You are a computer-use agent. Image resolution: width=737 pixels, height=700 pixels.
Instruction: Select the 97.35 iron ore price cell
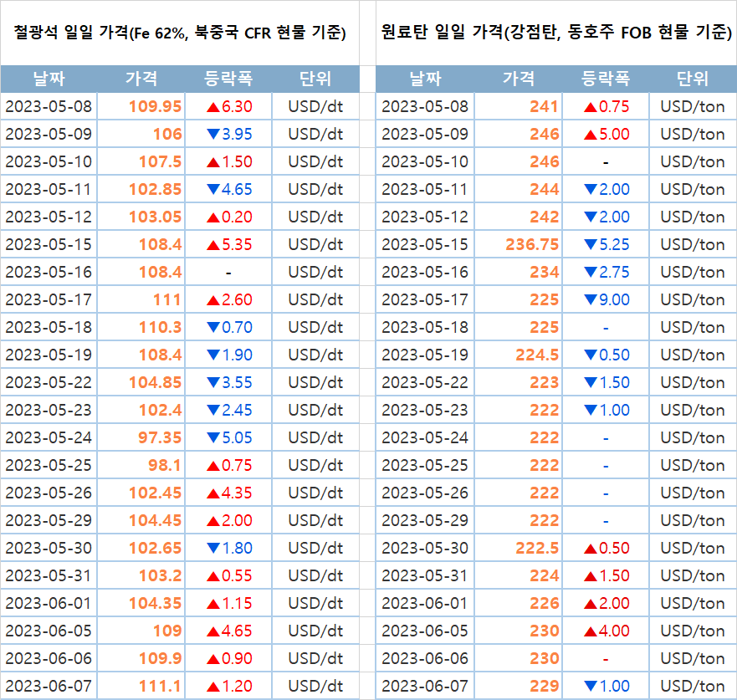coord(155,437)
